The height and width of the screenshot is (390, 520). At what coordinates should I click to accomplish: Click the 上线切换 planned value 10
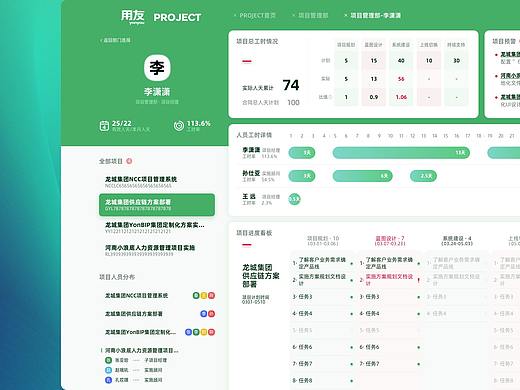[x=429, y=61]
